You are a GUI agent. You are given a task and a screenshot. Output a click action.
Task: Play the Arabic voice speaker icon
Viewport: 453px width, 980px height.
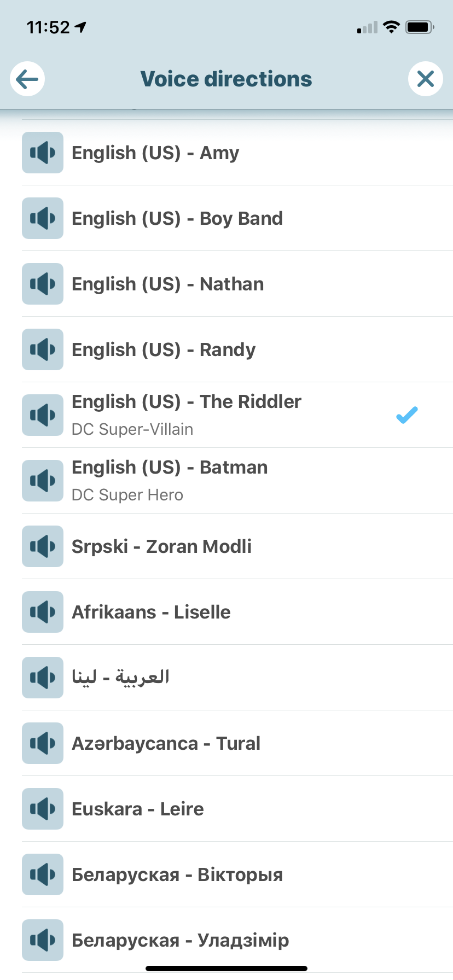point(43,678)
